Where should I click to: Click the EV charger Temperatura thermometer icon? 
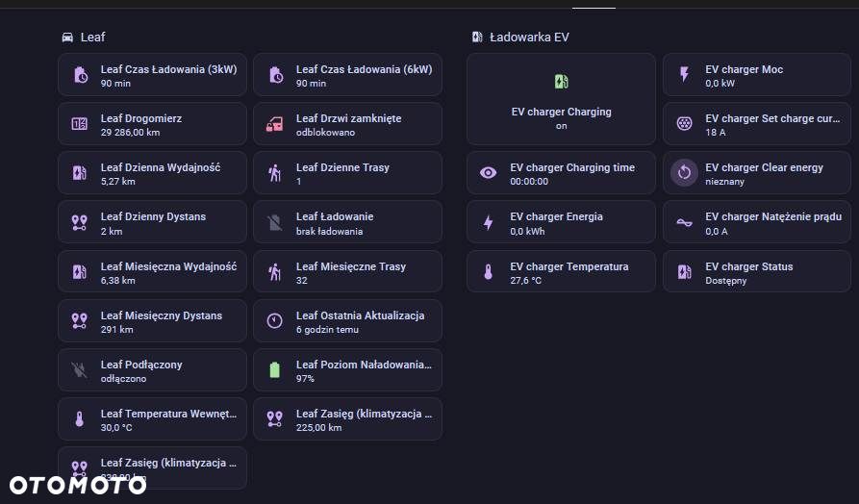(488, 272)
